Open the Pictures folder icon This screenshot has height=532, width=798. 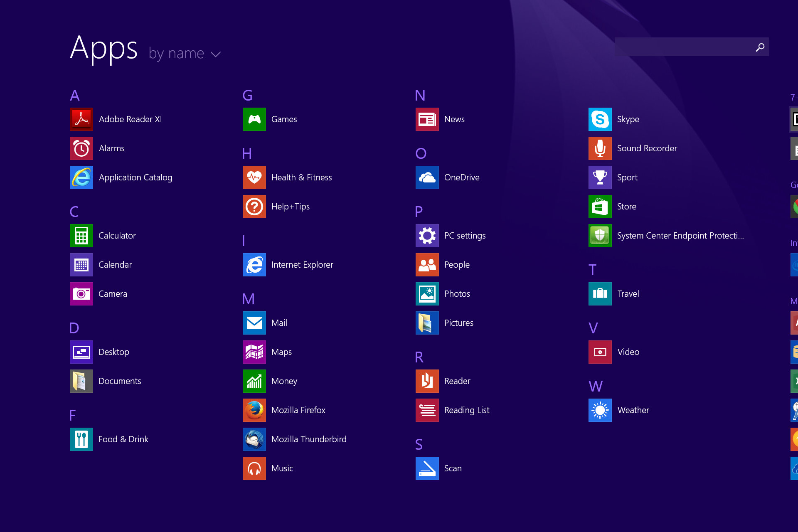(x=427, y=323)
